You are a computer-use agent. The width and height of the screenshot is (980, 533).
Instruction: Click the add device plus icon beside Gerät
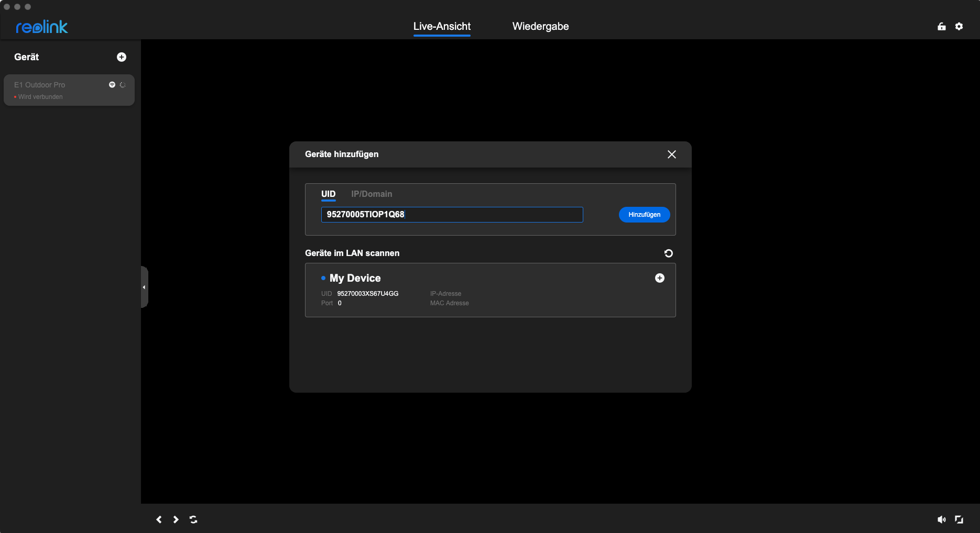(x=122, y=57)
